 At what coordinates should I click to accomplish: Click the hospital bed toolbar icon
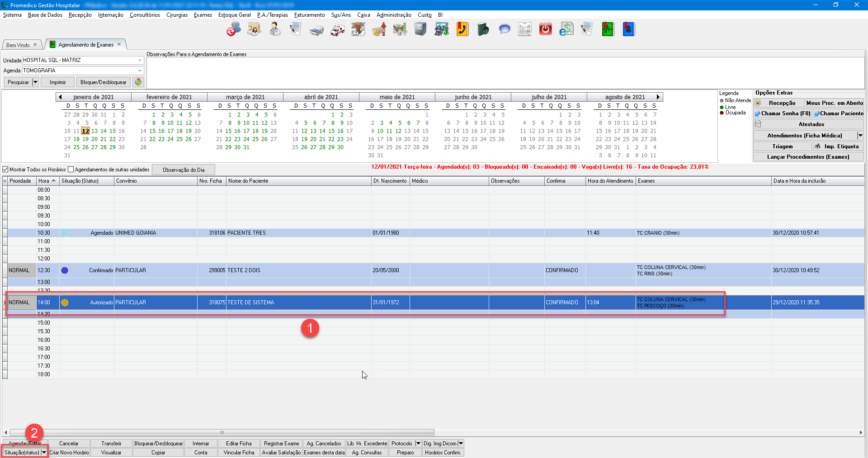[x=316, y=30]
